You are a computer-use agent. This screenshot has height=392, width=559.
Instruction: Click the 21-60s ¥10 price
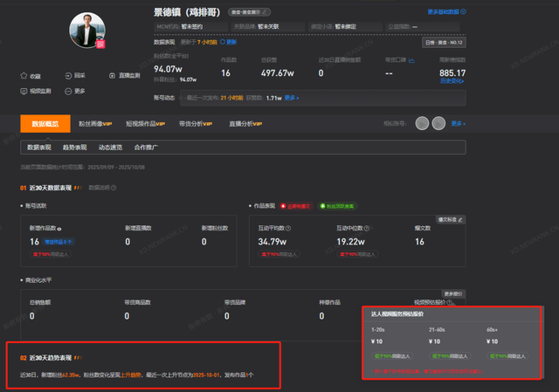point(435,341)
